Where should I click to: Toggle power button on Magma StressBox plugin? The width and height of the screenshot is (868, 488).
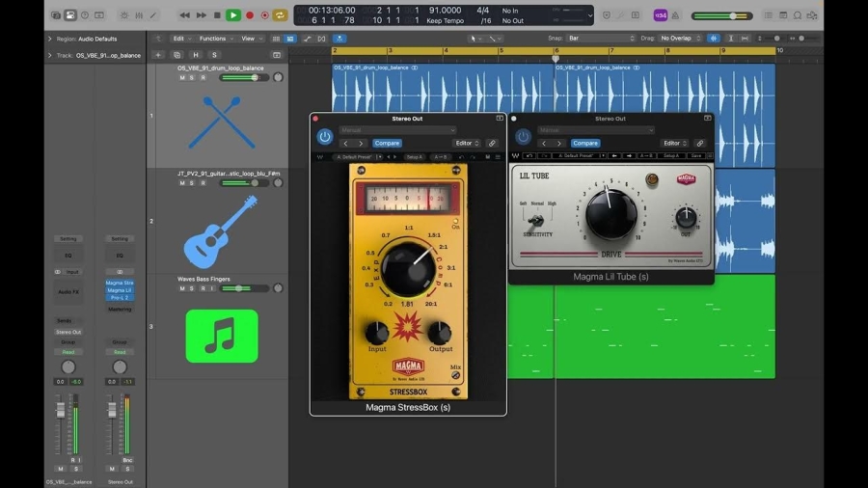pos(325,138)
